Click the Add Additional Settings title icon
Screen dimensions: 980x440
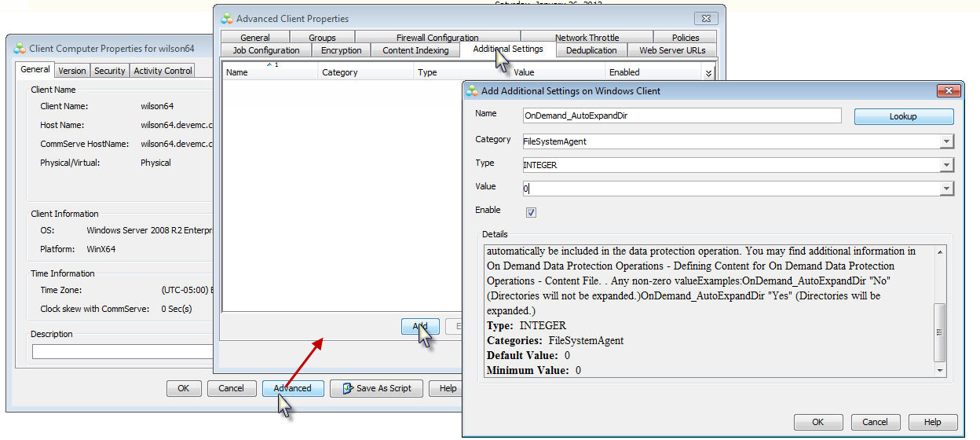click(472, 91)
